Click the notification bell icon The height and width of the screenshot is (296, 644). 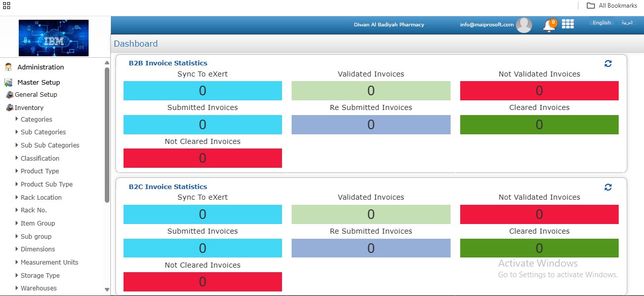pyautogui.click(x=548, y=25)
